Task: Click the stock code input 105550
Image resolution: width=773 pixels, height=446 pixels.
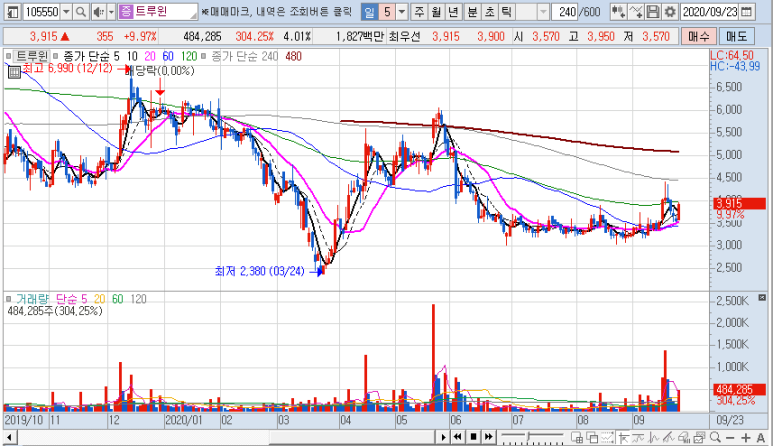Action: point(41,11)
